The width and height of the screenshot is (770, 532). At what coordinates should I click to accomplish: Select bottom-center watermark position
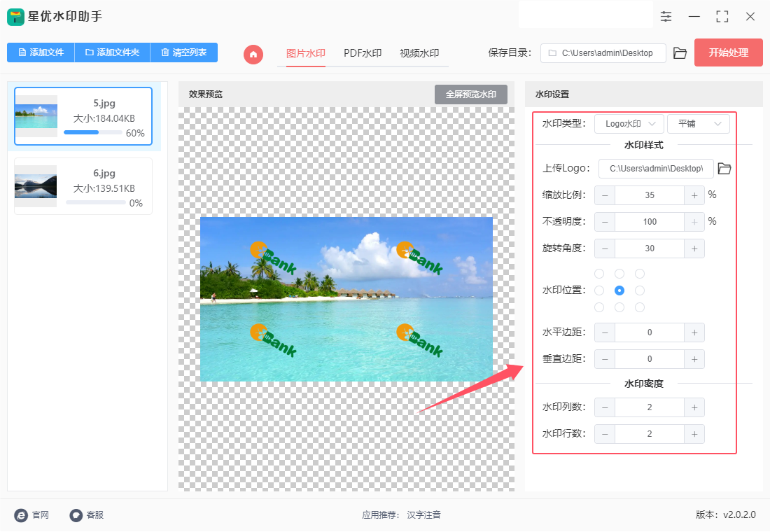(619, 307)
